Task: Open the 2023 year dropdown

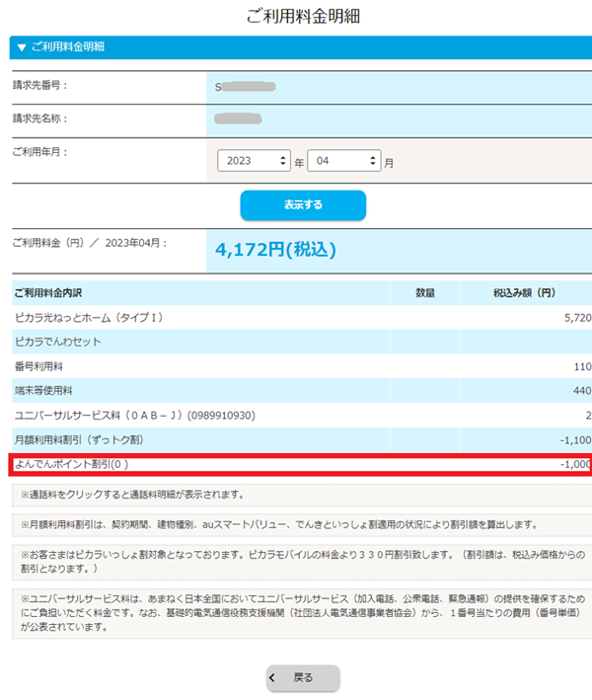Action: pos(254,161)
